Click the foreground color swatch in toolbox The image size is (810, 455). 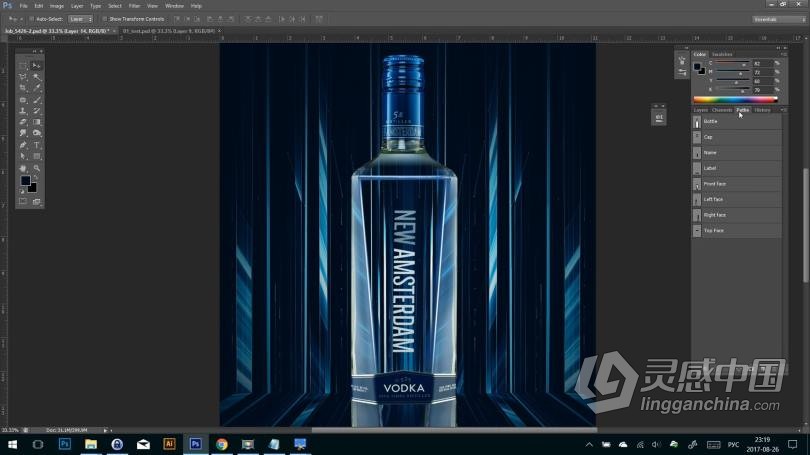pos(25,181)
